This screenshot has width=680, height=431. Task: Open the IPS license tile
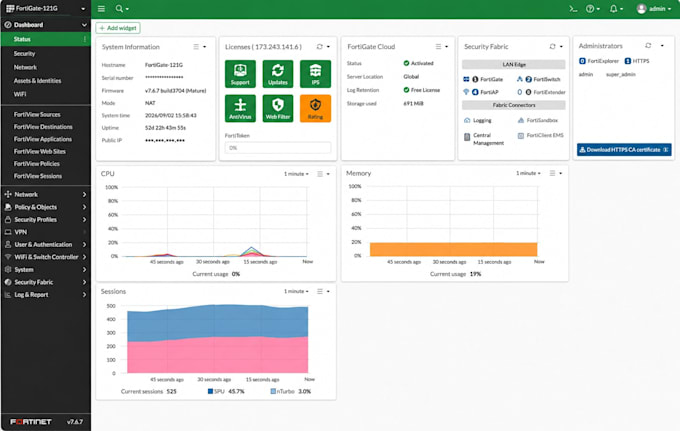coord(315,74)
